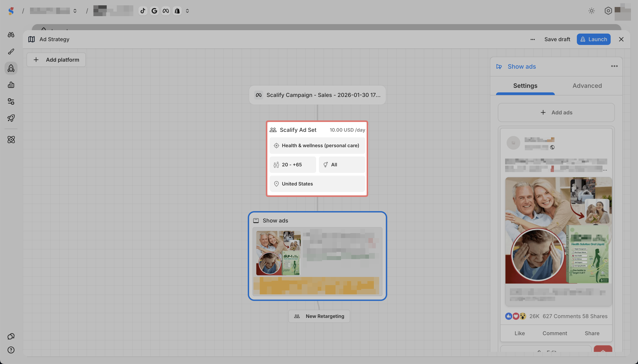This screenshot has width=638, height=364.
Task: Open the bar chart analytics icon
Action: click(11, 85)
